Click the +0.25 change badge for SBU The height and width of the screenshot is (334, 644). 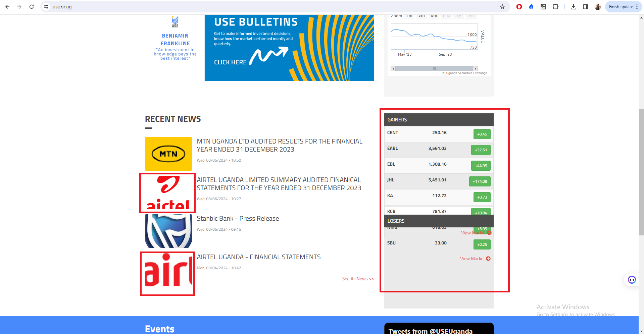(x=482, y=244)
